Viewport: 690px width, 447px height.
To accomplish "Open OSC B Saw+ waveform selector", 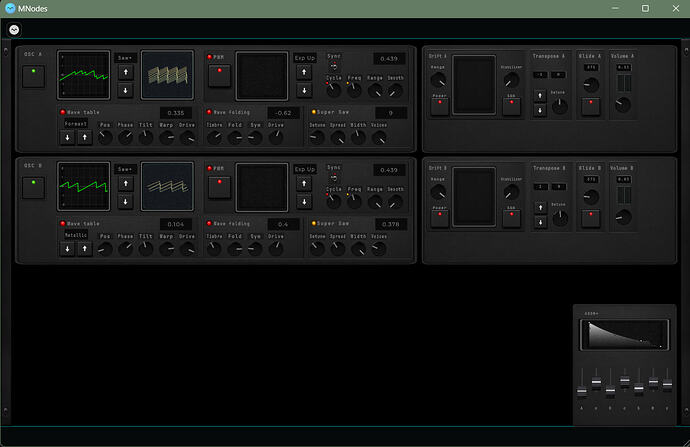I will tap(125, 169).
